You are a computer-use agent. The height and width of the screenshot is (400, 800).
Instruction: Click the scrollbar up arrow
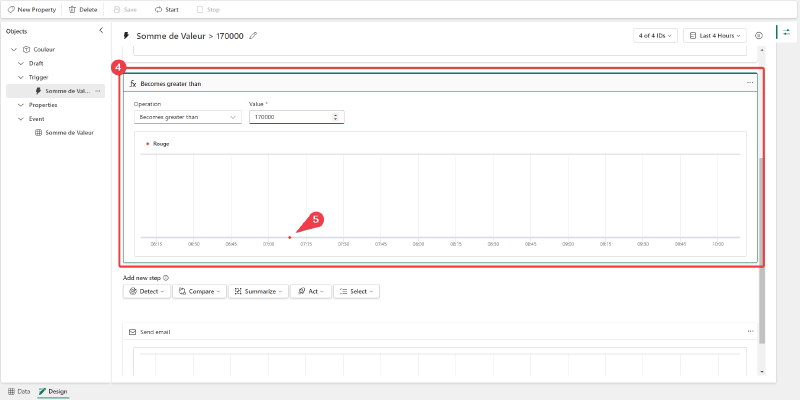[762, 49]
